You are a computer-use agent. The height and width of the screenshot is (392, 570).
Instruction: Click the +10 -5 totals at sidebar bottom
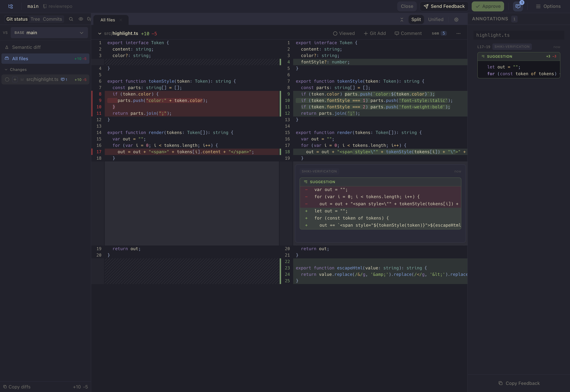coord(80,387)
